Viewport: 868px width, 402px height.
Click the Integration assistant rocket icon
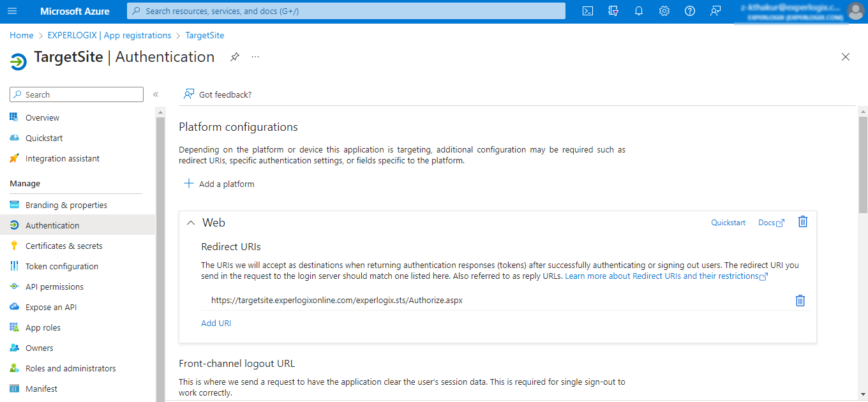click(14, 158)
